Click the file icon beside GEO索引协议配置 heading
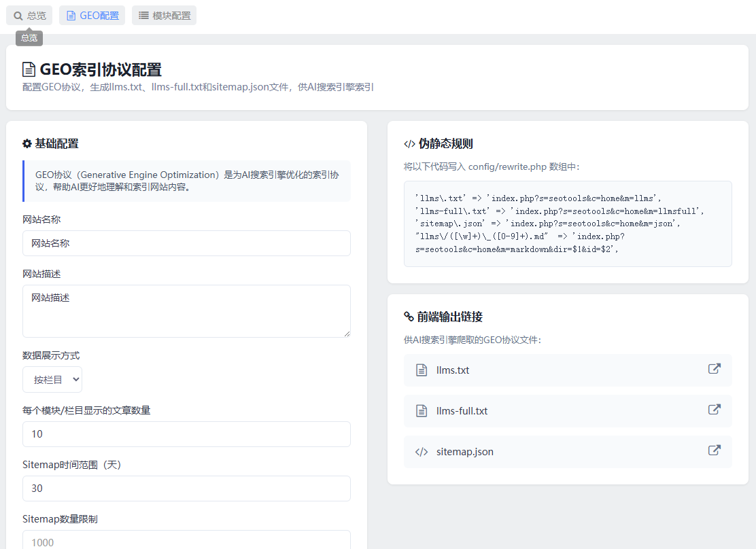This screenshot has height=549, width=756. pyautogui.click(x=29, y=69)
